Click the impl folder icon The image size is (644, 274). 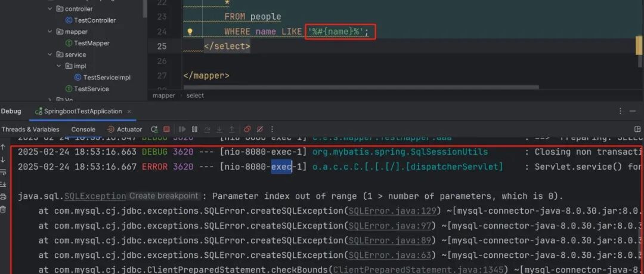[69, 66]
